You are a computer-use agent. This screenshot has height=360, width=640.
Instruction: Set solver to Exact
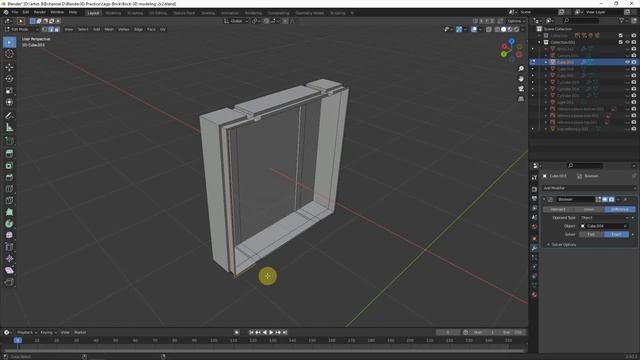(x=616, y=234)
